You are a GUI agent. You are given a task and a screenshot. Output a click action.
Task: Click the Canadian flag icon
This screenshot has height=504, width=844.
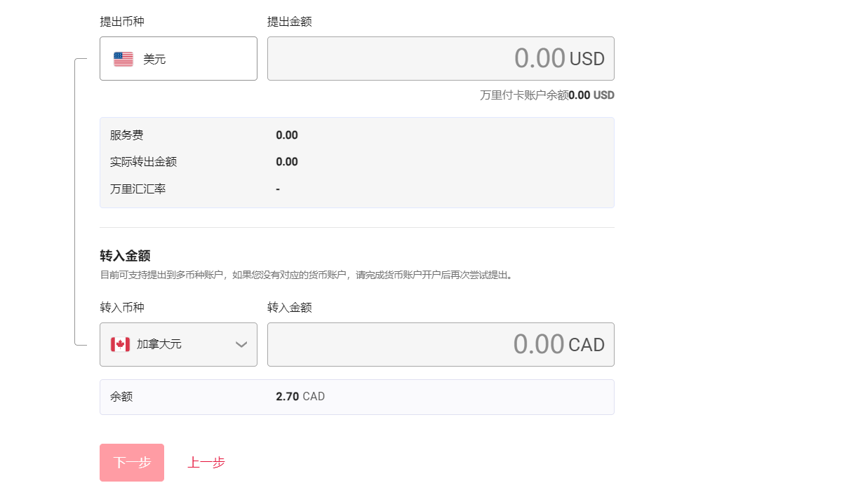pyautogui.click(x=120, y=345)
